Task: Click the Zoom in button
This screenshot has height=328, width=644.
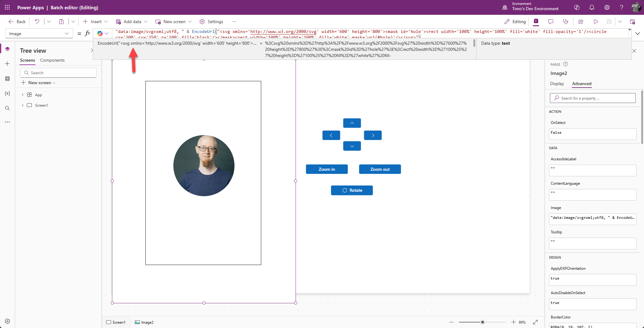Action: point(326,169)
